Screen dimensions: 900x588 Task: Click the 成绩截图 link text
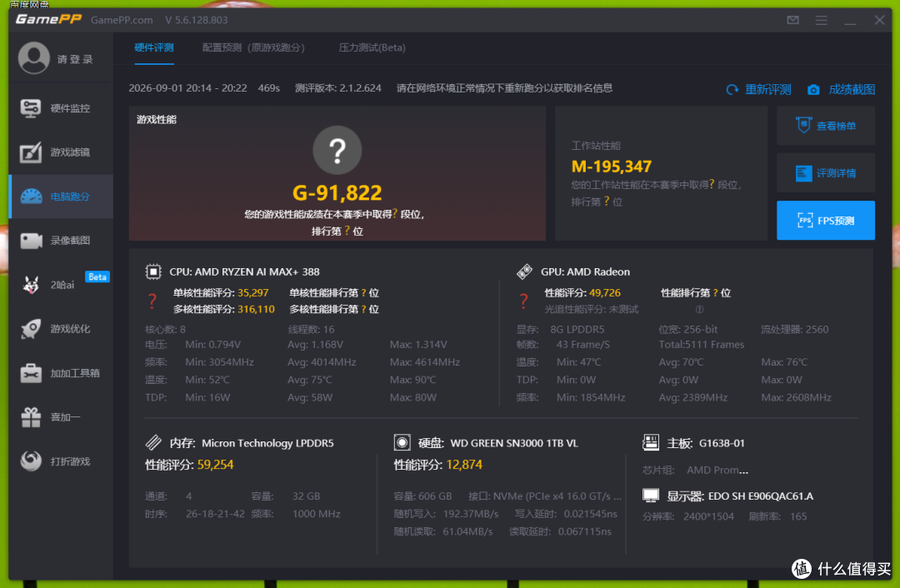click(x=852, y=90)
